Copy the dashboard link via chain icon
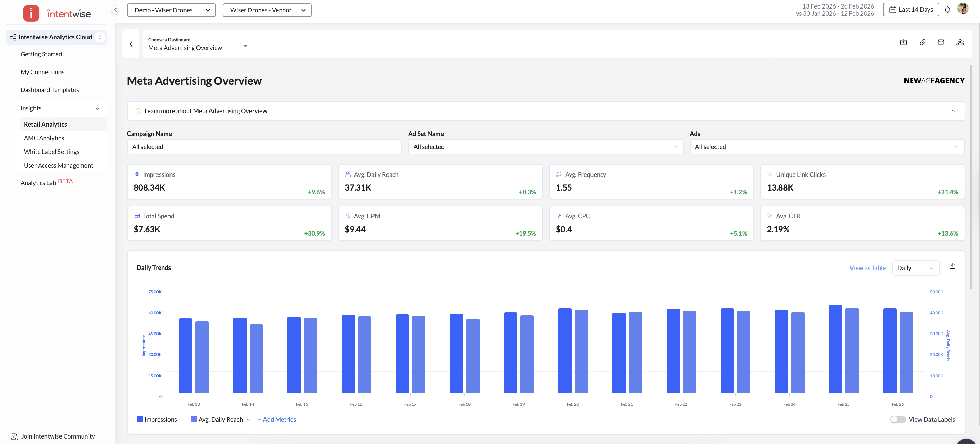 coord(922,42)
